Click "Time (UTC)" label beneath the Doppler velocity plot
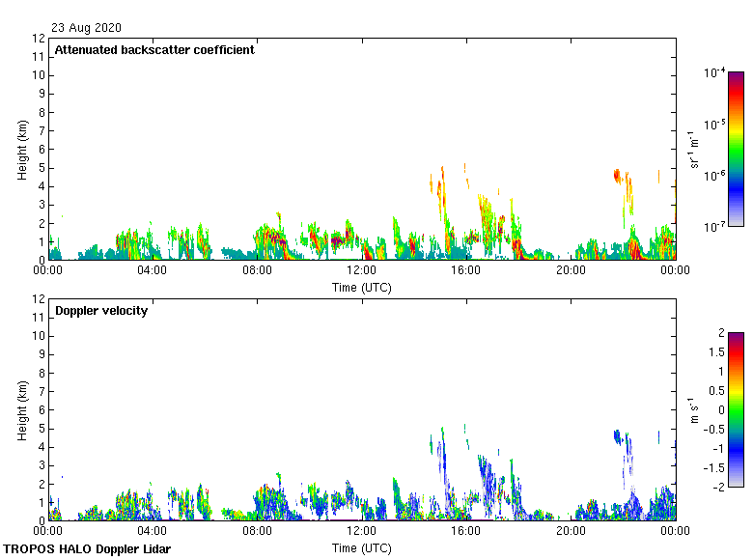753x560 pixels. pyautogui.click(x=362, y=547)
